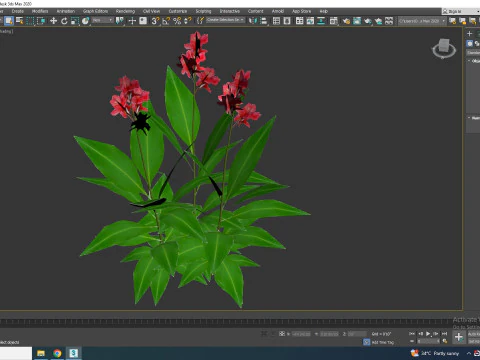Open the Graph Editors menu
Image resolution: width=480 pixels, height=360 pixels.
pyautogui.click(x=95, y=11)
